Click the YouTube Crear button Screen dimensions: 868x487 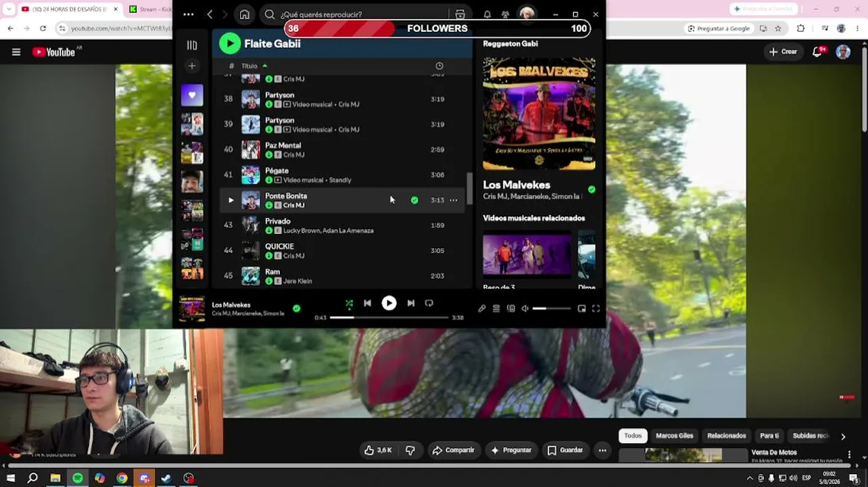(783, 51)
